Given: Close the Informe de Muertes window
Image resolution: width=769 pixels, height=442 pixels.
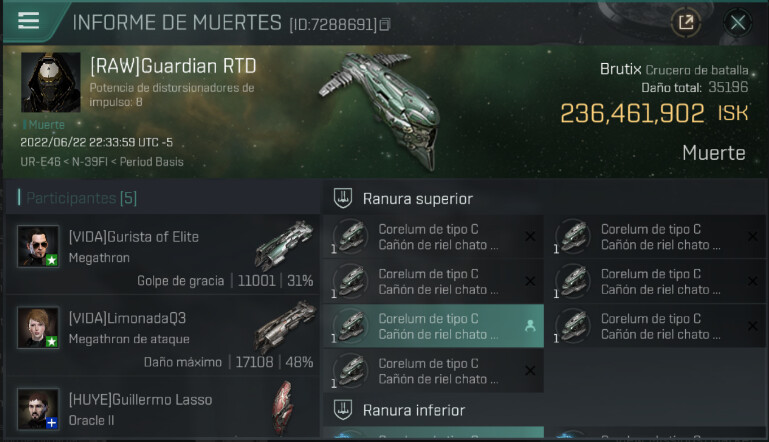Looking at the screenshot, I should tap(738, 22).
